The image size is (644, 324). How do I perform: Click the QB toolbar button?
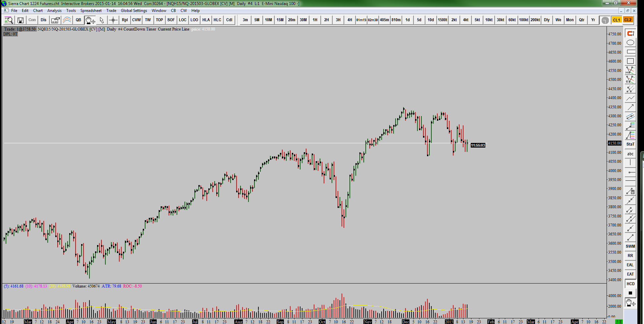(x=79, y=20)
